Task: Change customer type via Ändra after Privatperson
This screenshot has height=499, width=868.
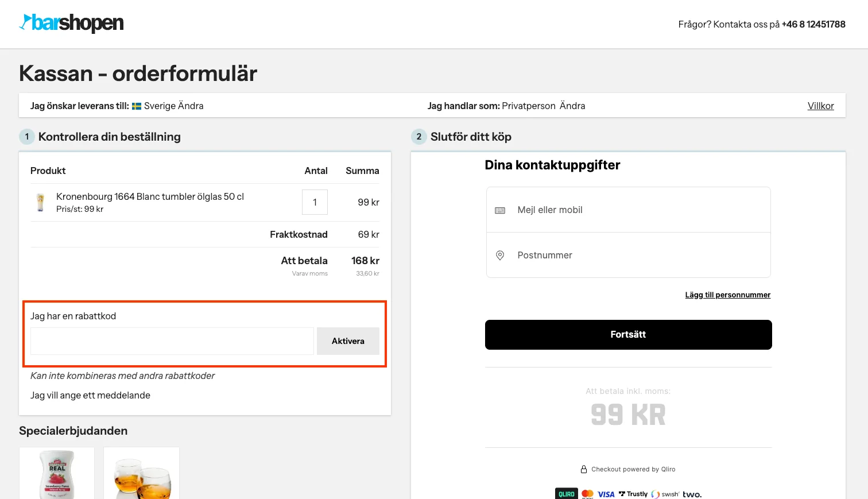Action: tap(572, 106)
